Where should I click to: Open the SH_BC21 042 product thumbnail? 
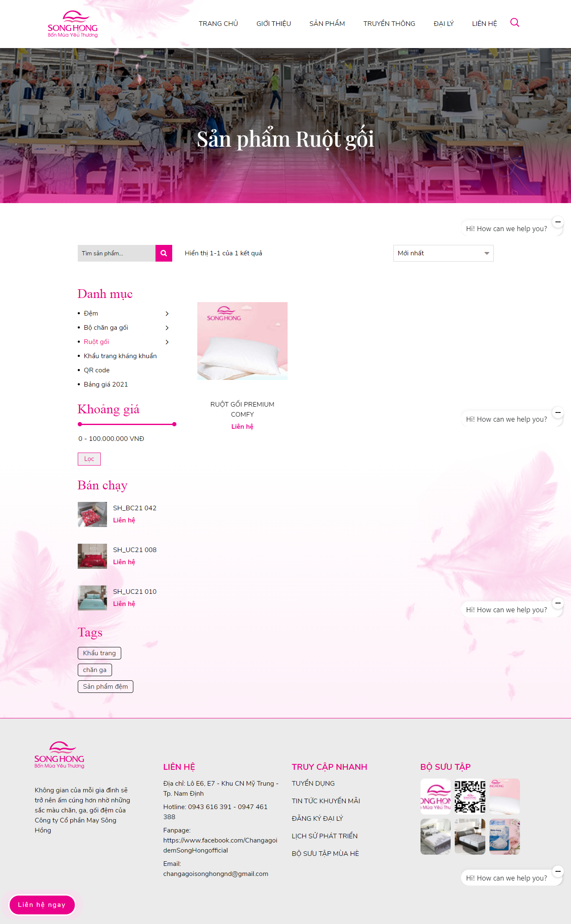(92, 514)
